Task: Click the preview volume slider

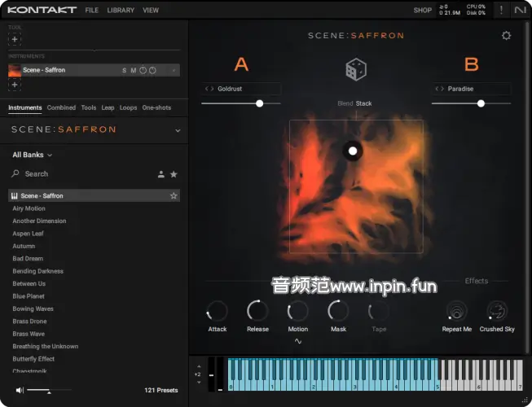Action: tap(49, 391)
